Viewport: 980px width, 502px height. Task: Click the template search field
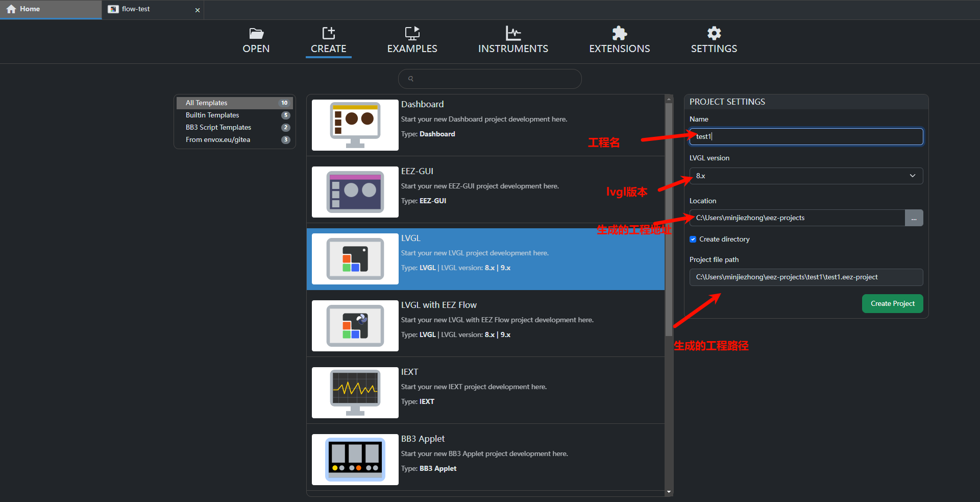coord(490,79)
